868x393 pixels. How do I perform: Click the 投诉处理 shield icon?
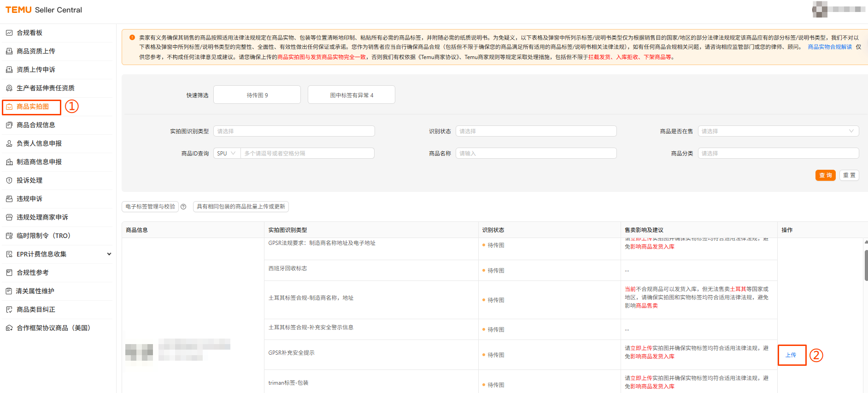(9, 180)
